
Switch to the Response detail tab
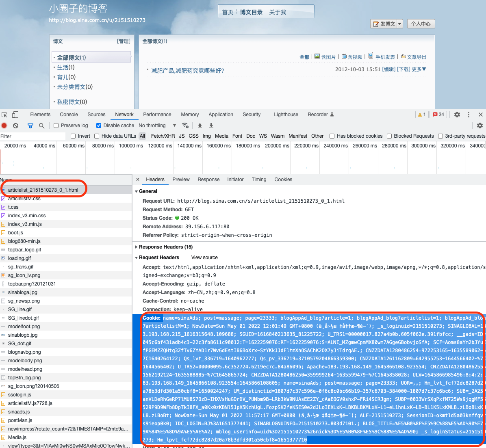(208, 180)
